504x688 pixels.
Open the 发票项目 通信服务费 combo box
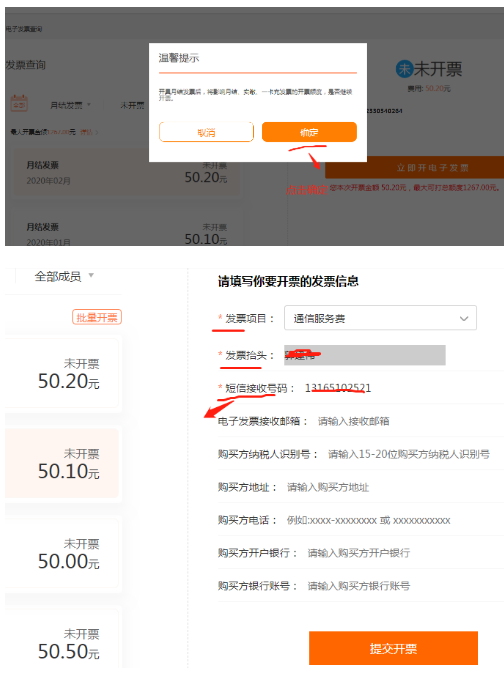pyautogui.click(x=380, y=318)
